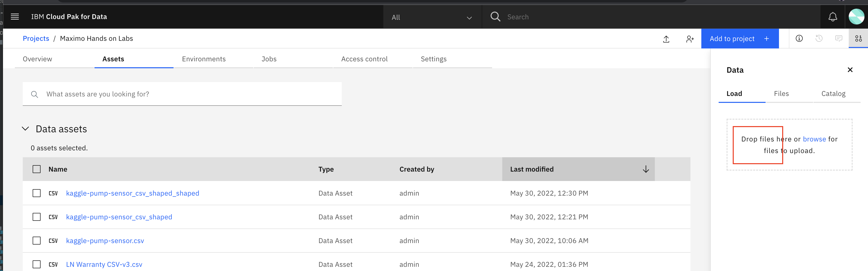The image size is (868, 271).
Task: Click the asset search magnifier icon
Action: tap(34, 94)
